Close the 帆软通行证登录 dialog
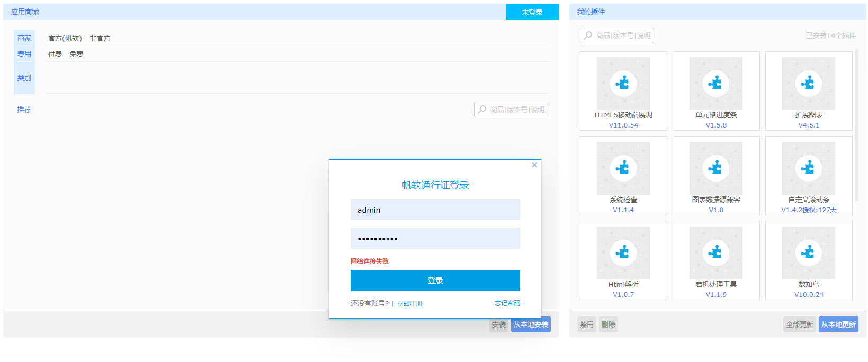 (534, 165)
